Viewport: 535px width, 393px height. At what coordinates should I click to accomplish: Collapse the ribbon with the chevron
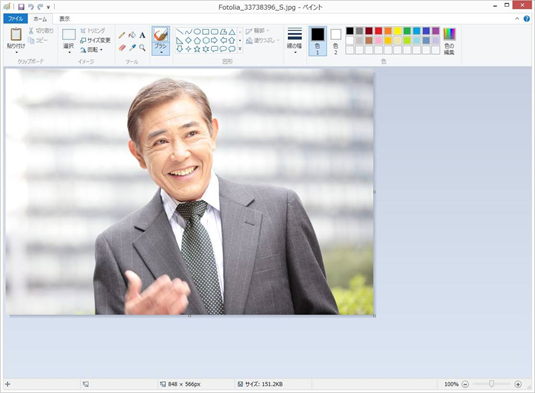[517, 19]
